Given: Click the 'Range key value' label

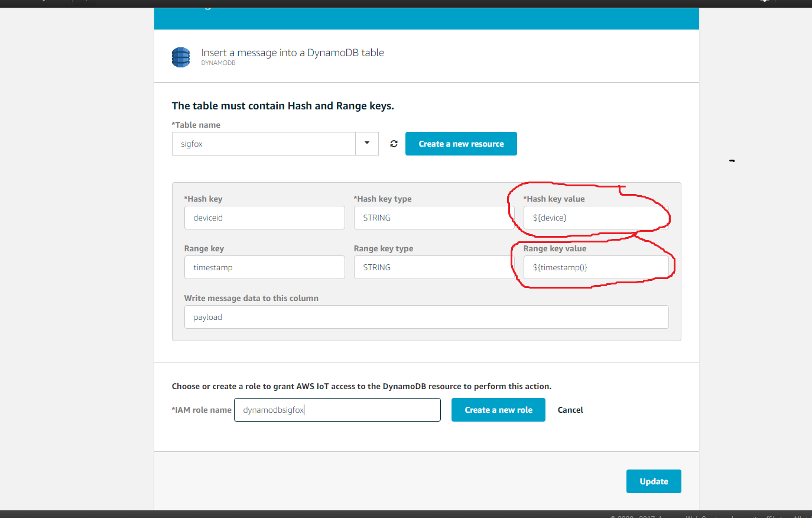Looking at the screenshot, I should coord(554,248).
